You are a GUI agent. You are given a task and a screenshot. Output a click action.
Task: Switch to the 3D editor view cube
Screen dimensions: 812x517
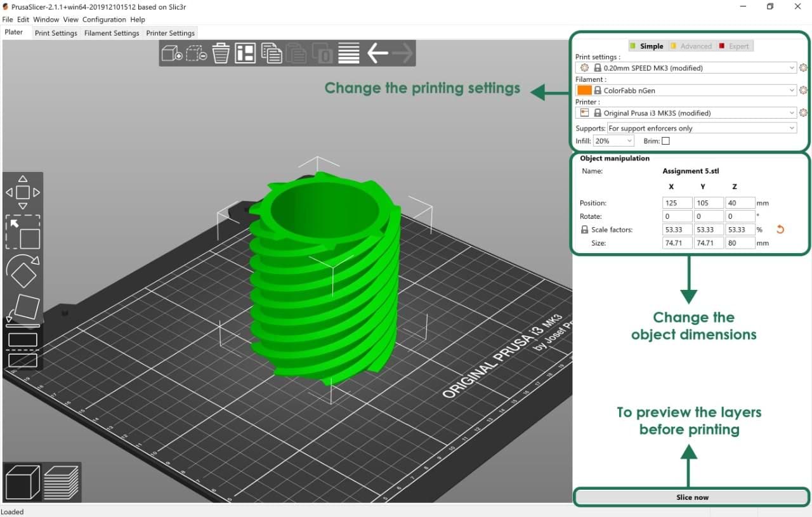(x=22, y=482)
